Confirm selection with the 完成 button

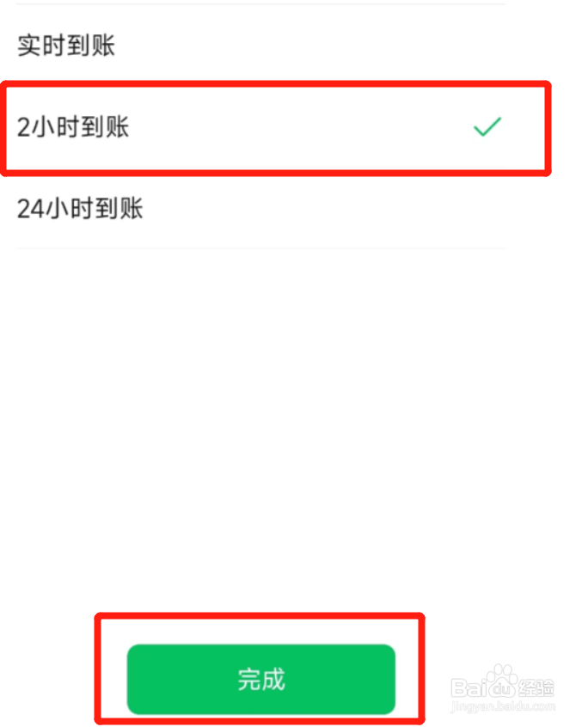point(261,679)
